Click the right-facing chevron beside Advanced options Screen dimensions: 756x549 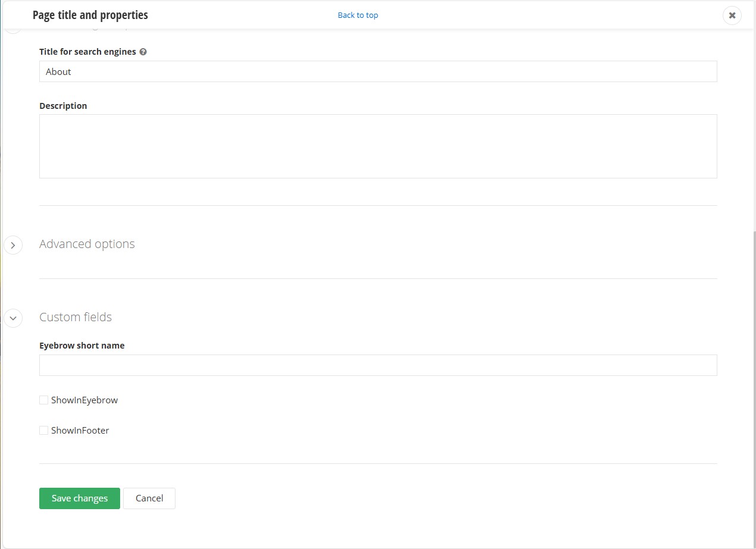[x=13, y=244]
